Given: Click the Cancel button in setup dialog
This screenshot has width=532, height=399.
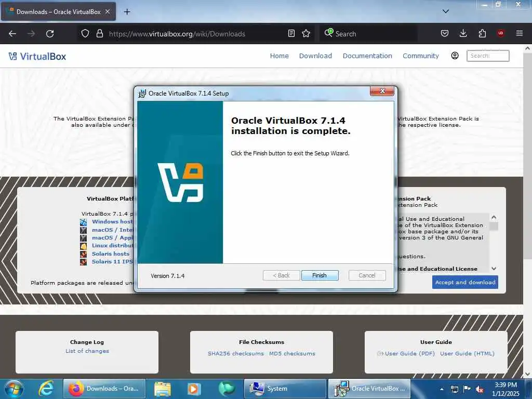Looking at the screenshot, I should tap(367, 275).
